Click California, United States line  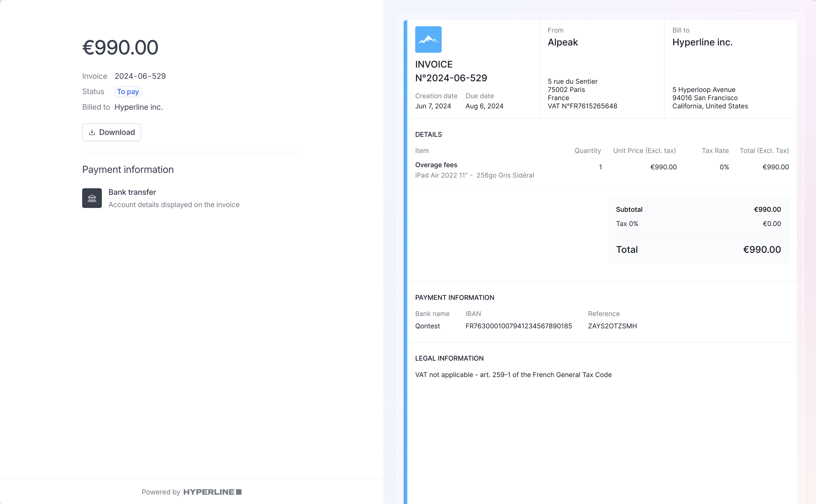[710, 106]
